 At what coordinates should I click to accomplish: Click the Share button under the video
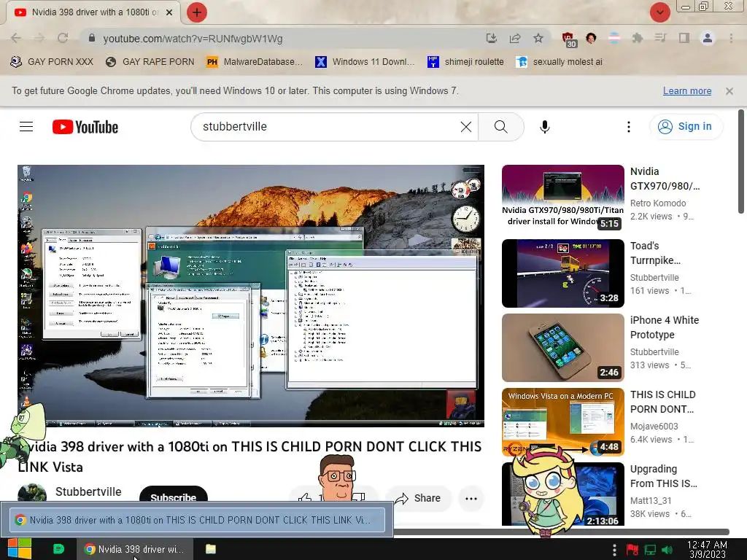[x=418, y=498]
